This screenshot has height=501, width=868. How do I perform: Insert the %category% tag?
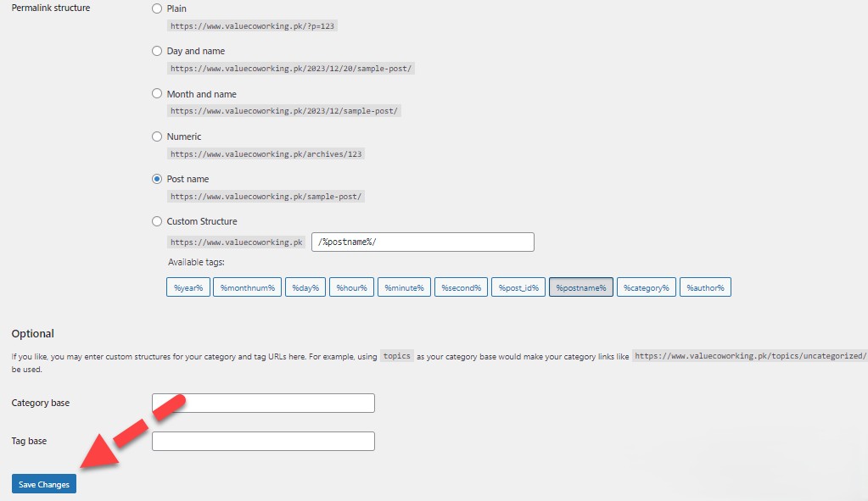tap(647, 287)
